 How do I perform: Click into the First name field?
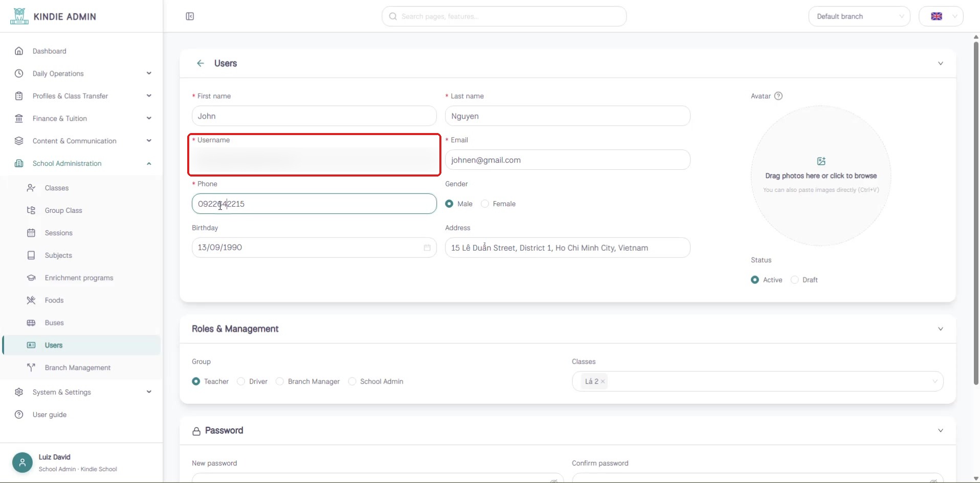(314, 116)
